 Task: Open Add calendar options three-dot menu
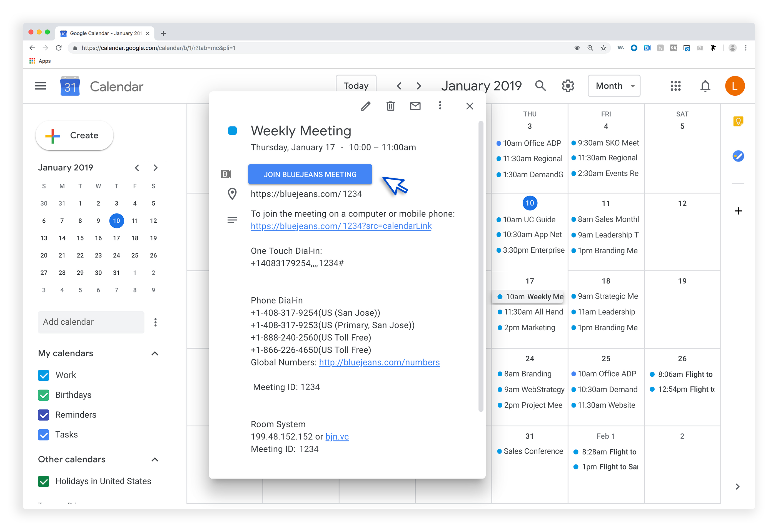pos(155,322)
